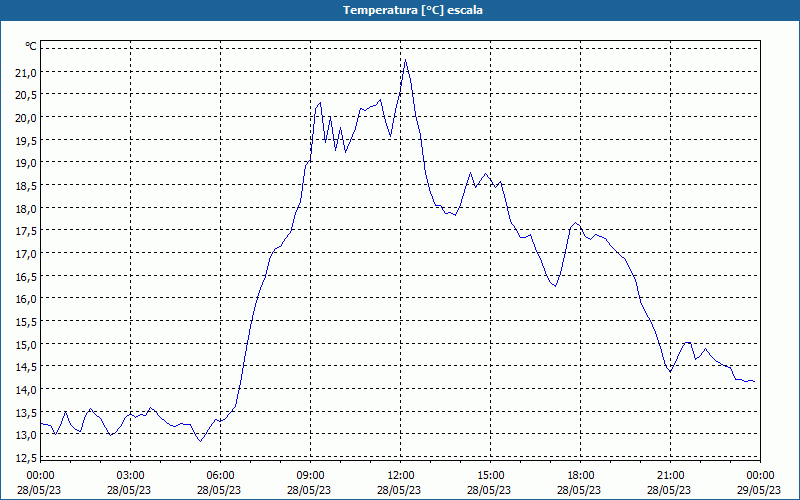Pick the 18,5 y-axis label
This screenshot has width=800, height=500.
click(27, 186)
